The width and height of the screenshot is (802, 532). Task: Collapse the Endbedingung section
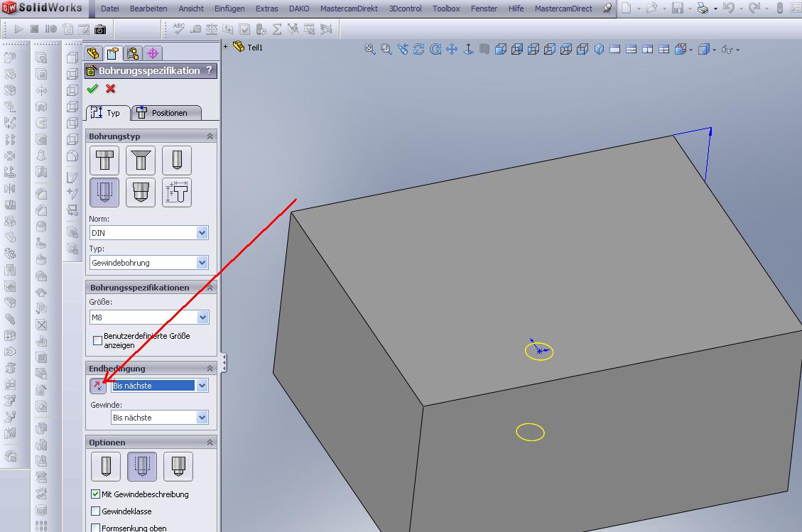pos(210,369)
